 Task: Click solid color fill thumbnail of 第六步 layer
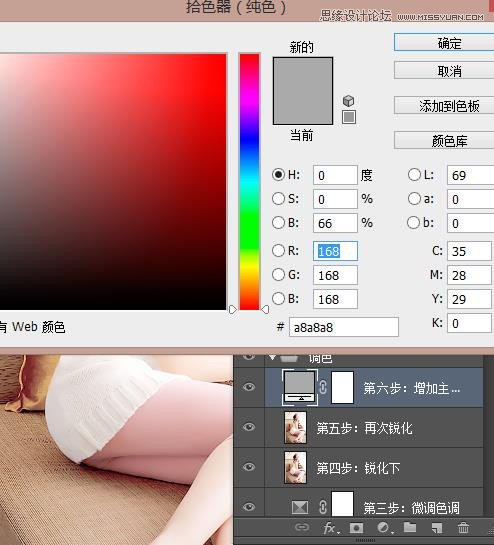(x=299, y=387)
